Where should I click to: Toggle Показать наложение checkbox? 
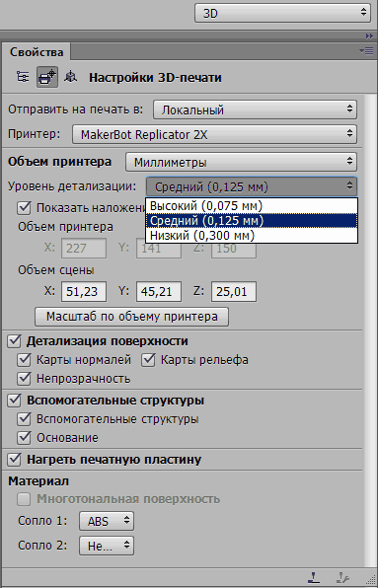24,208
